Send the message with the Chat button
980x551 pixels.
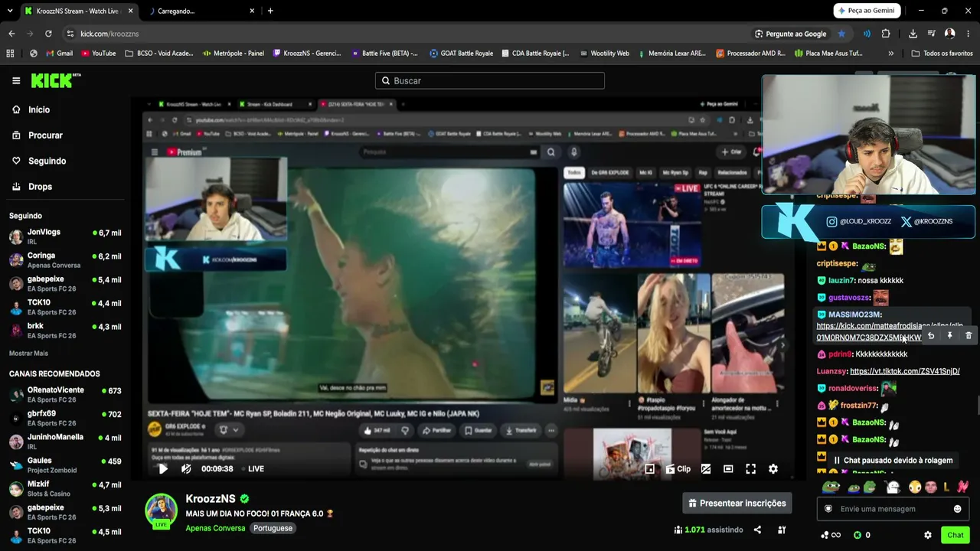(955, 535)
